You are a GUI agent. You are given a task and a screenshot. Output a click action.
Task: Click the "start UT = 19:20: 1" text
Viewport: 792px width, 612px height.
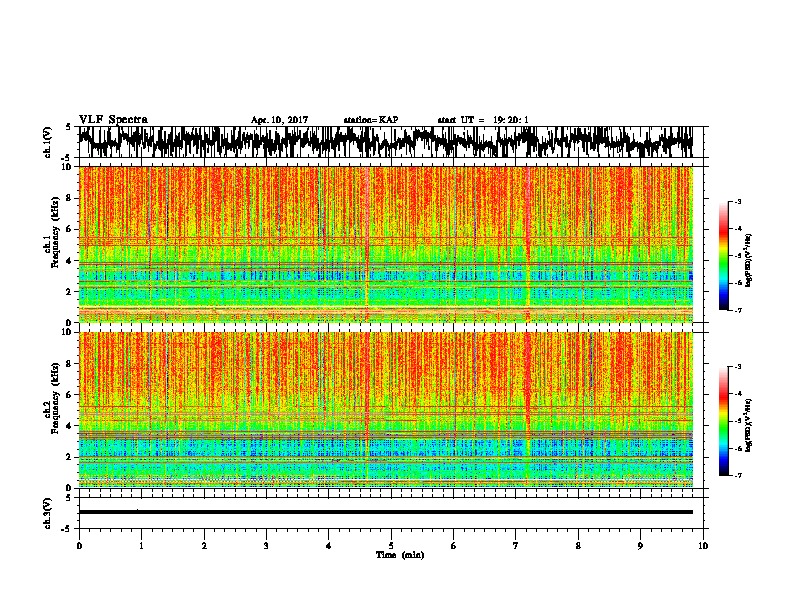(483, 120)
